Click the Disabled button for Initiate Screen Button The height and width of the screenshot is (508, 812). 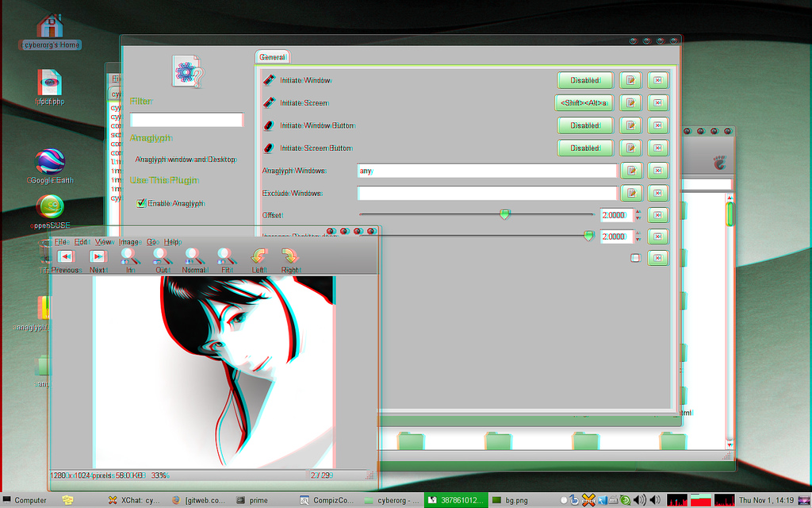(x=585, y=148)
